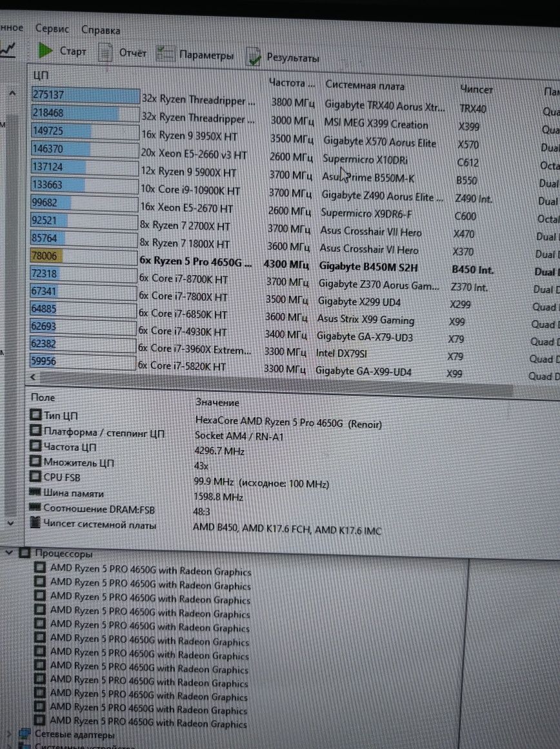Click the graph icon at toolbar left
Screen dimensions: 560x749
(x=8, y=48)
